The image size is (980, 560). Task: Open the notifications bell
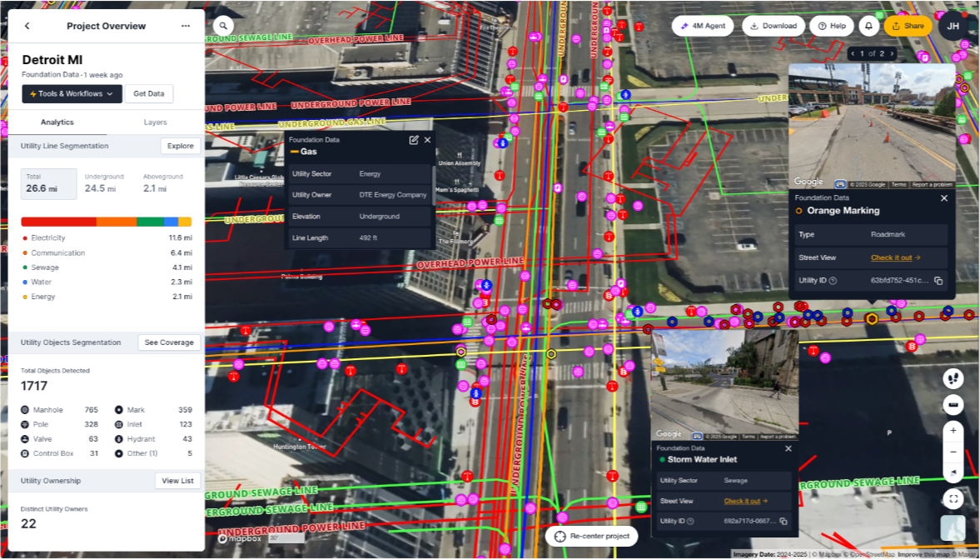(x=868, y=26)
